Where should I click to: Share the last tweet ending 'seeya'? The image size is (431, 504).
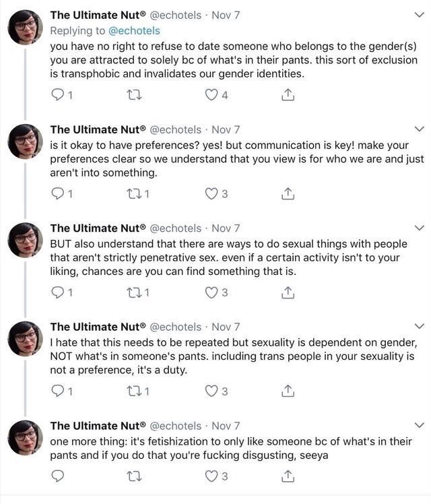(288, 476)
